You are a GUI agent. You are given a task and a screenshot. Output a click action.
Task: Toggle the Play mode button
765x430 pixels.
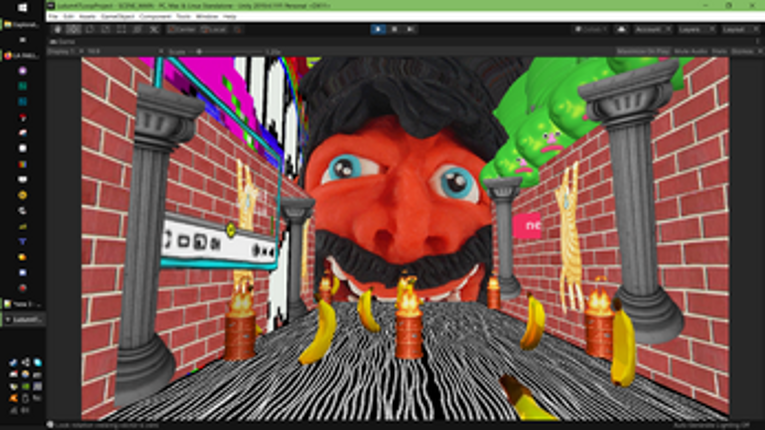click(378, 29)
